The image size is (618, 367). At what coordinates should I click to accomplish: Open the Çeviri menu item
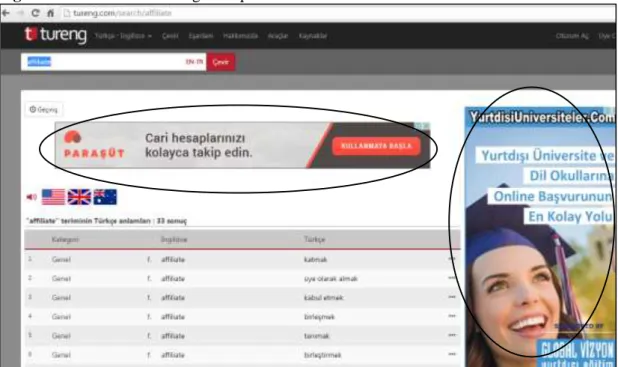(x=170, y=36)
